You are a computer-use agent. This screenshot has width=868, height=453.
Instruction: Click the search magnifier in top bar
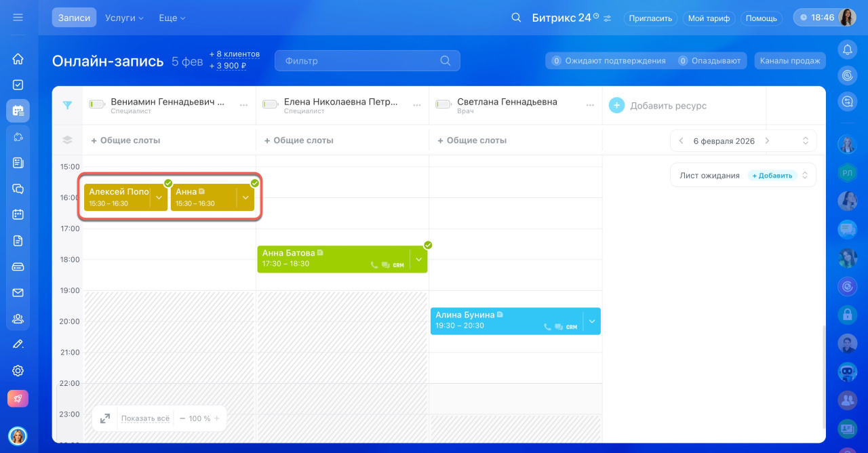click(x=516, y=18)
